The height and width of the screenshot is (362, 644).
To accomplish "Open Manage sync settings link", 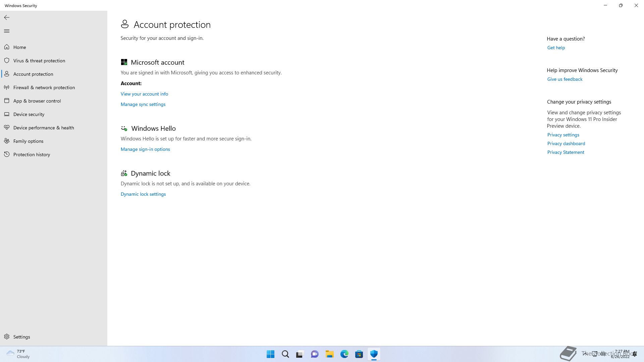I will pyautogui.click(x=143, y=104).
